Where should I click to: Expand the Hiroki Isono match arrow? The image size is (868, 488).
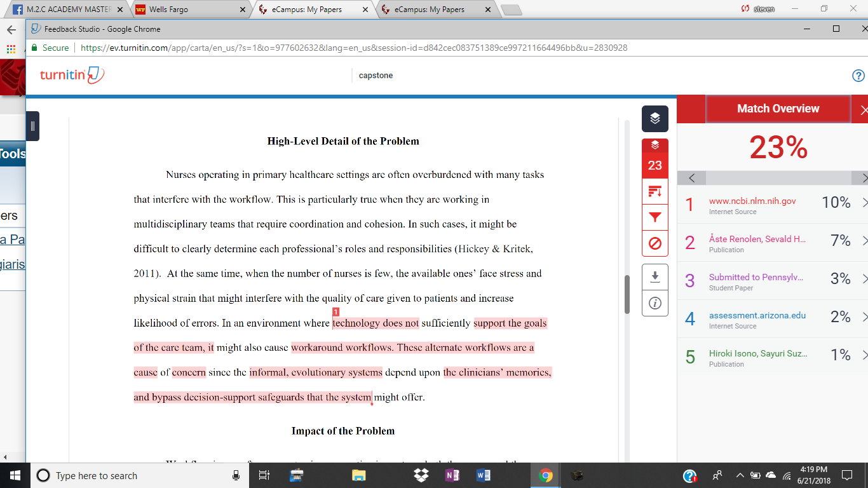click(x=864, y=355)
